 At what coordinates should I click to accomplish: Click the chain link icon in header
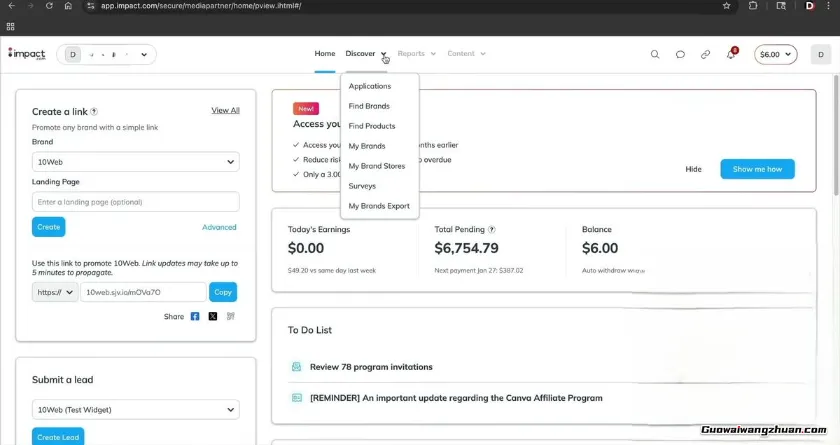(x=706, y=54)
